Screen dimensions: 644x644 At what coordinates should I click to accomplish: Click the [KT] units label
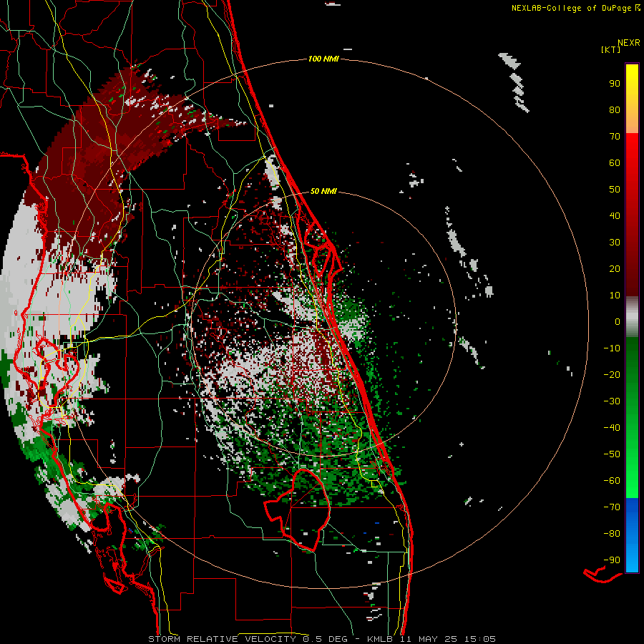(x=611, y=49)
